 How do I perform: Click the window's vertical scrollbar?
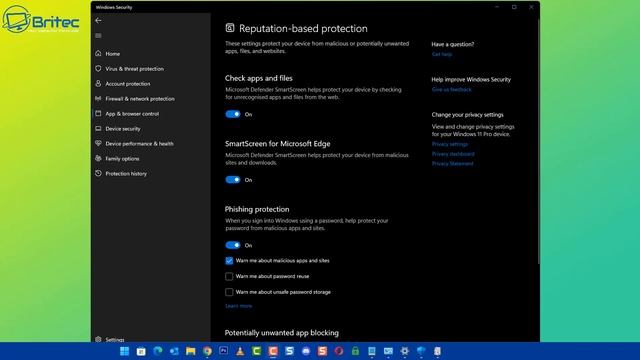click(x=538, y=141)
